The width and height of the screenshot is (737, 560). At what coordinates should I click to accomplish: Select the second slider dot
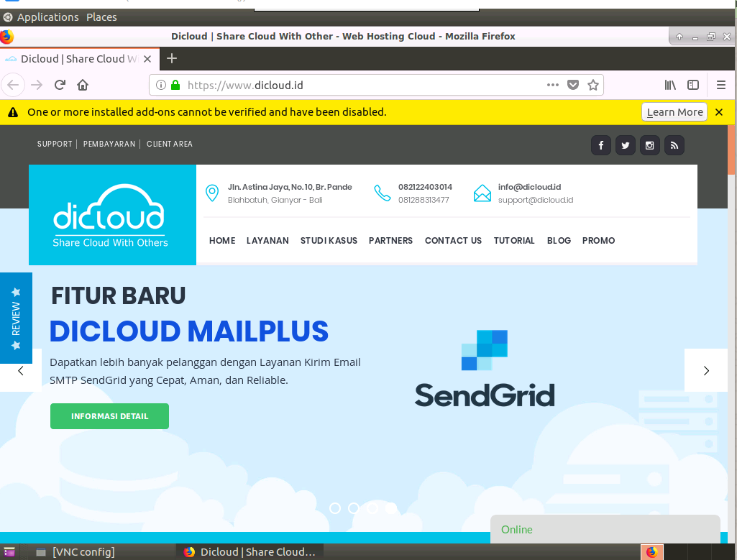point(354,508)
